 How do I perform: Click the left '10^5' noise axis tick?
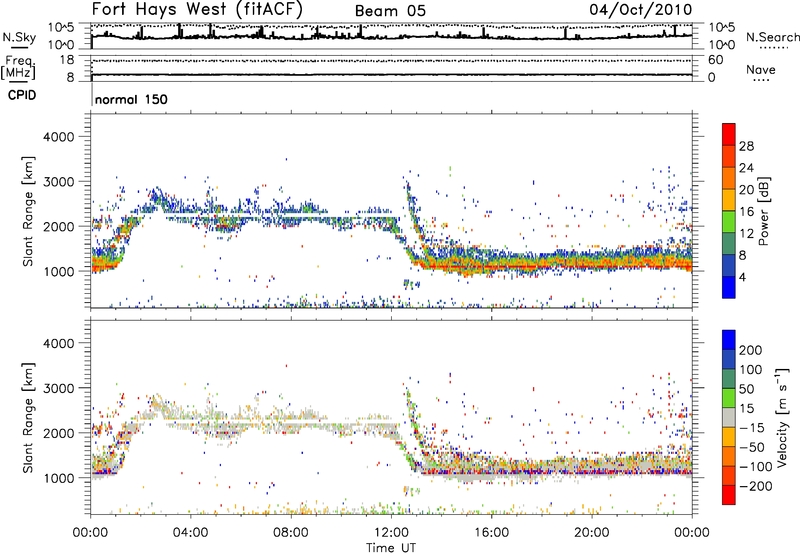[x=61, y=27]
